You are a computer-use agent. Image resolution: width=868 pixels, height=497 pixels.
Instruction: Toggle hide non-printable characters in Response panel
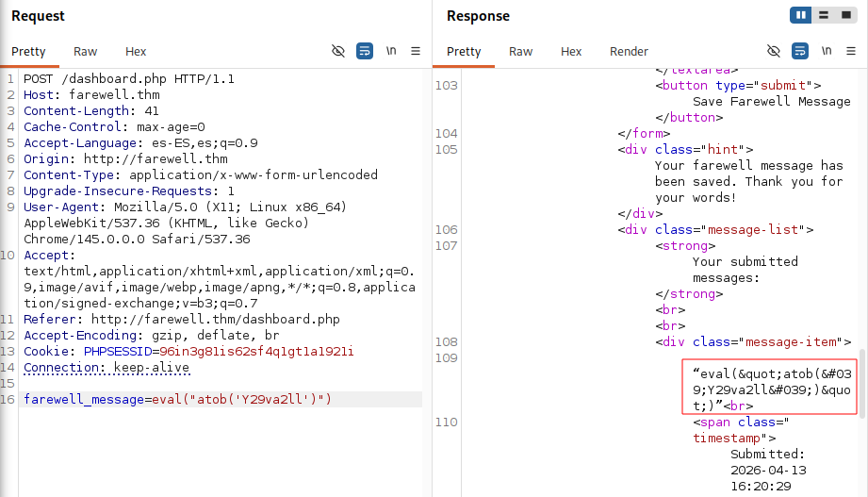(x=774, y=51)
